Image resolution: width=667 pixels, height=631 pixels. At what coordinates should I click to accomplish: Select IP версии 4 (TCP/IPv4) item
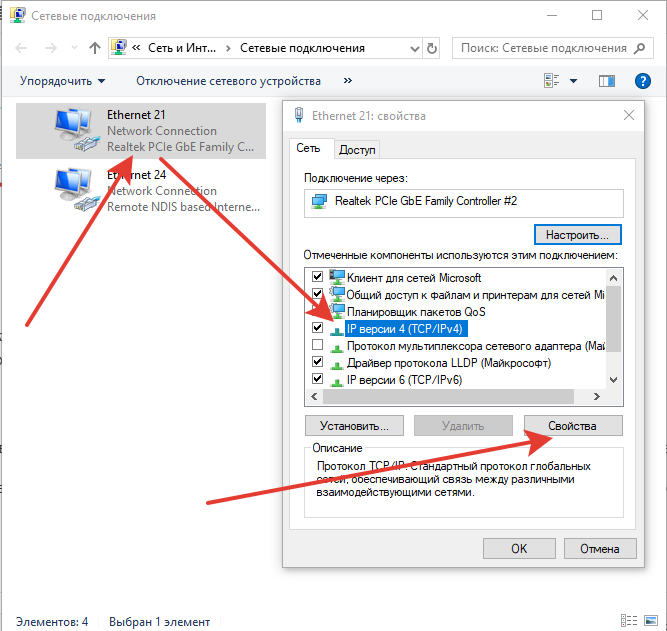[x=405, y=329]
